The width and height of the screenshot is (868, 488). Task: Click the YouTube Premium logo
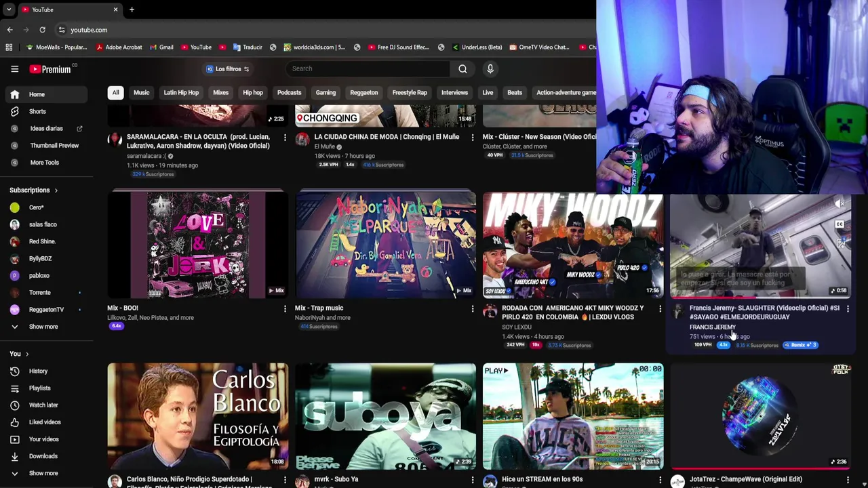tap(51, 68)
